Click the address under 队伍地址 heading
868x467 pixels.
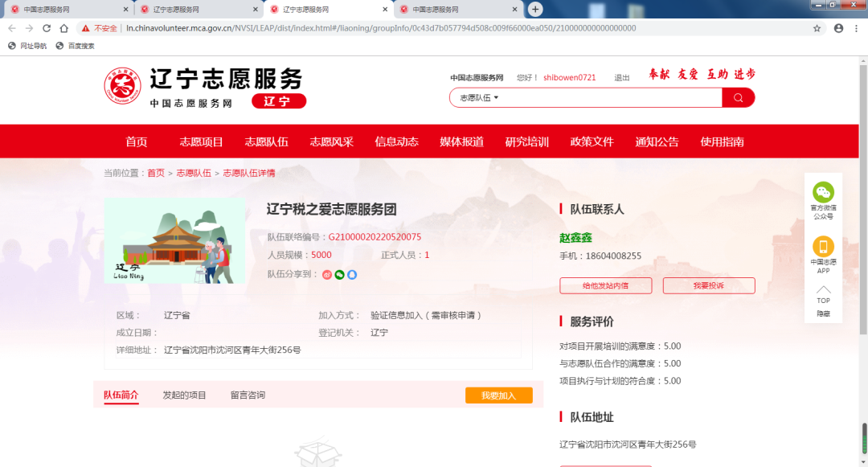[x=628, y=444]
